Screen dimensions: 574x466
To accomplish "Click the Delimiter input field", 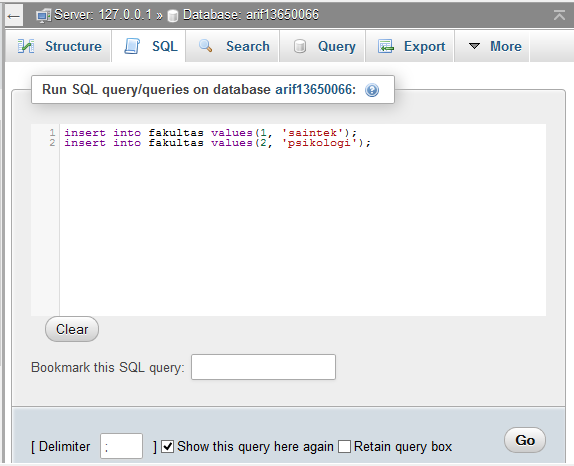I will tap(121, 446).
